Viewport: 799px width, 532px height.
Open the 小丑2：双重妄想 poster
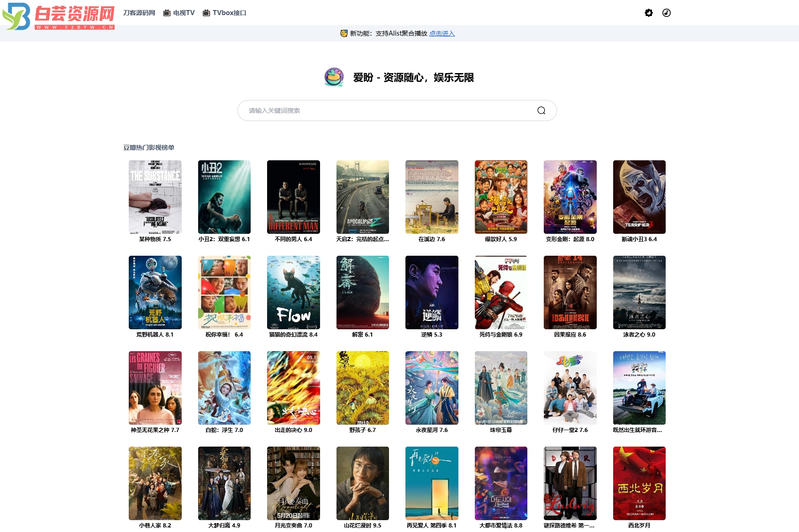[224, 197]
